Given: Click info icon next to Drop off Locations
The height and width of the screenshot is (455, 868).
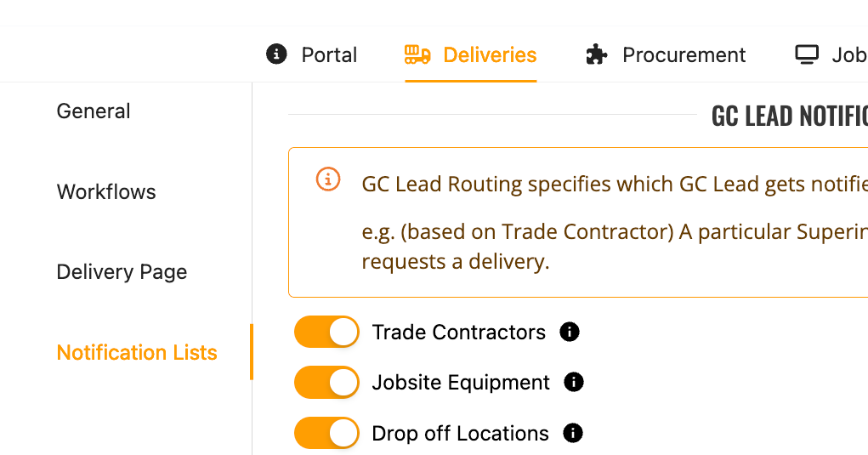Looking at the screenshot, I should pyautogui.click(x=573, y=434).
